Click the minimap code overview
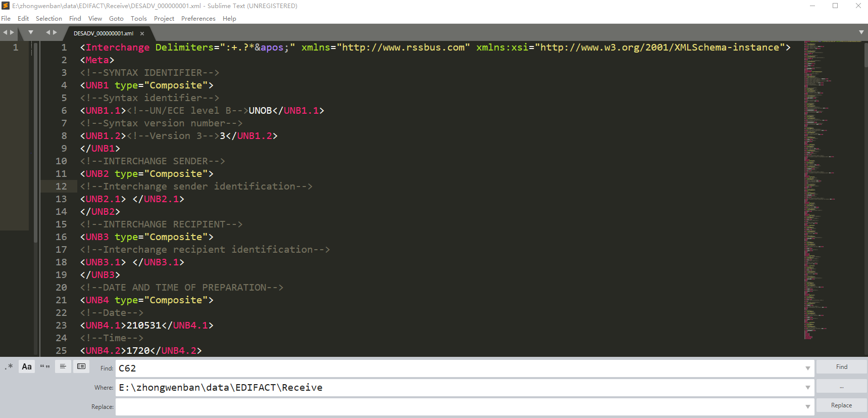Viewport: 868px width, 418px height. 818,187
